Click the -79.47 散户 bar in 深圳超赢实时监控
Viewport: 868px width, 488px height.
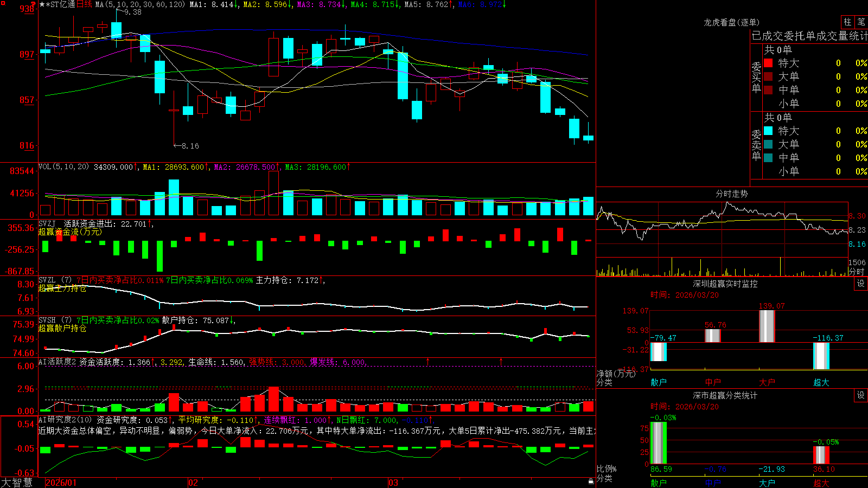pyautogui.click(x=659, y=352)
